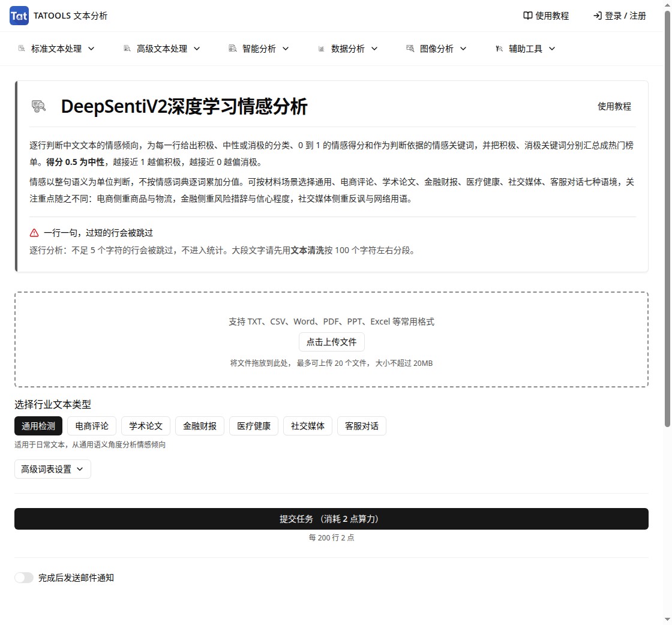Submit task with 提交任务 button
672x625 pixels.
pyautogui.click(x=331, y=519)
